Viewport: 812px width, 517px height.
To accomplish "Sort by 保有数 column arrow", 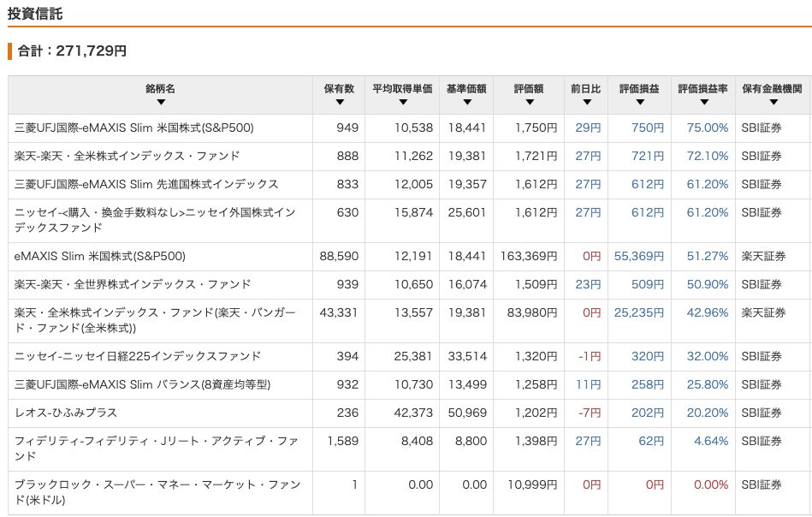I will tap(340, 102).
